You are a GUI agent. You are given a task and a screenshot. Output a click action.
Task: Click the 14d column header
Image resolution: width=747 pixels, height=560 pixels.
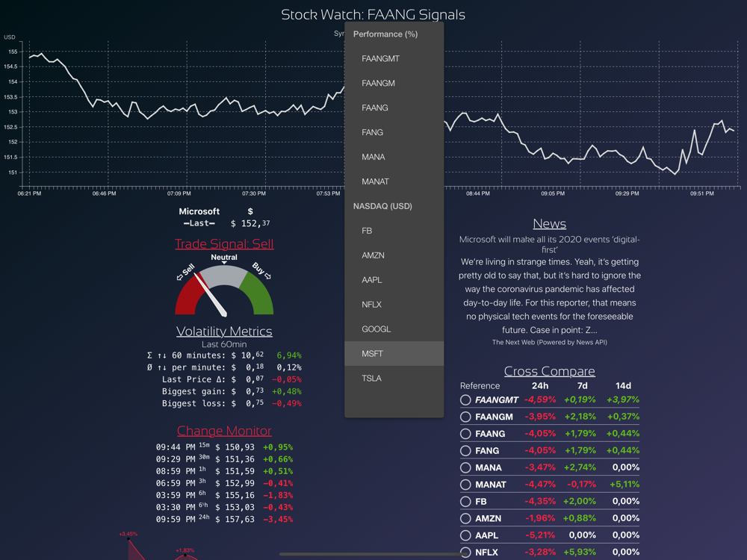coord(623,386)
